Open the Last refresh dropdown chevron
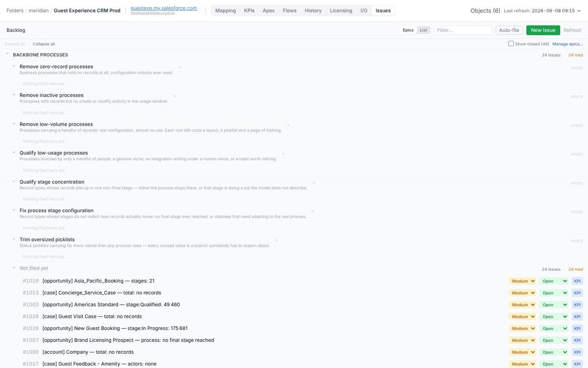This screenshot has height=368, width=588. (x=579, y=11)
